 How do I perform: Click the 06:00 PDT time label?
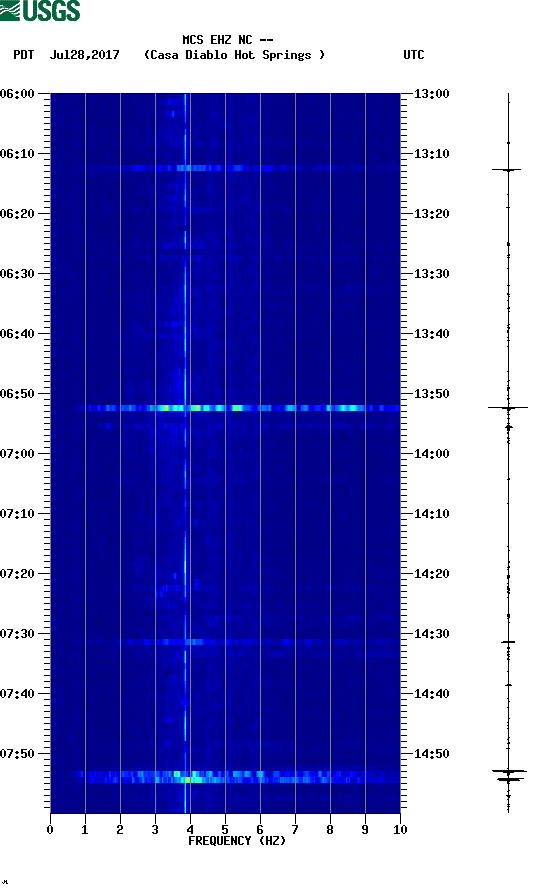[x=18, y=93]
